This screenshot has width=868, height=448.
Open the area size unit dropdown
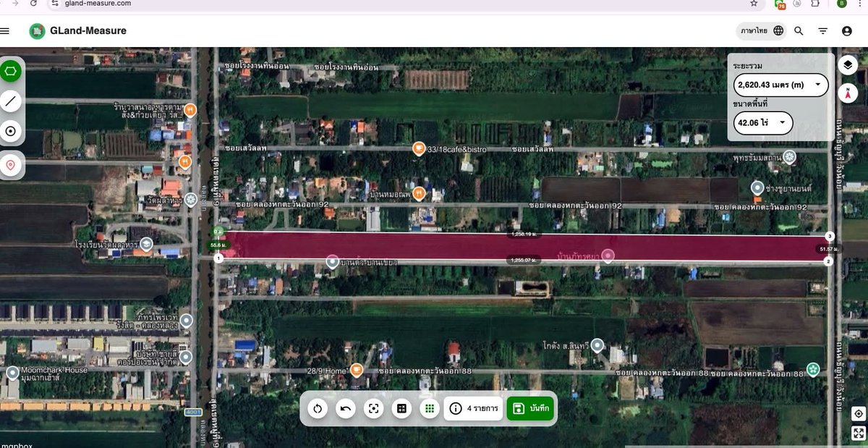click(762, 123)
